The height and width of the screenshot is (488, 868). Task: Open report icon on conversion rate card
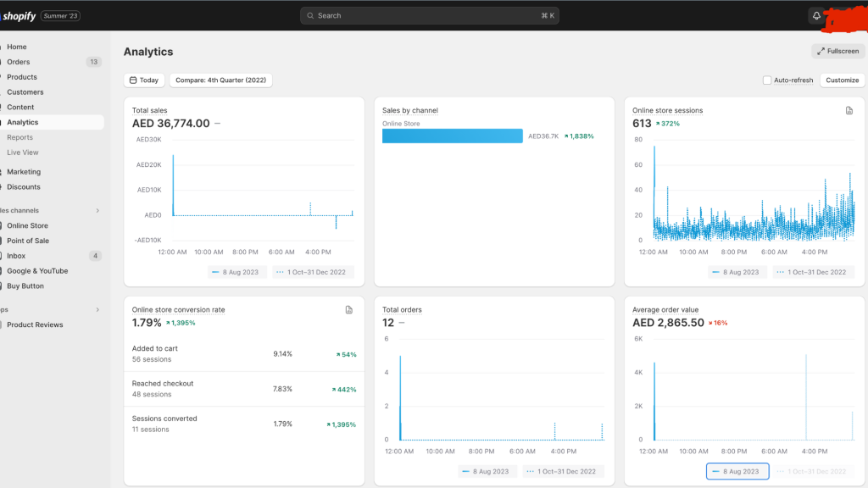point(348,310)
